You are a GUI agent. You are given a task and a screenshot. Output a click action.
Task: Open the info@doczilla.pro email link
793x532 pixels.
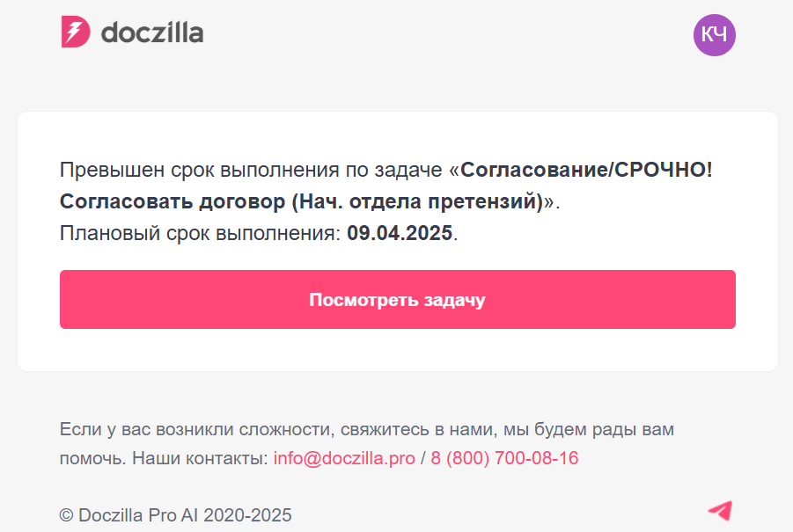coord(344,458)
